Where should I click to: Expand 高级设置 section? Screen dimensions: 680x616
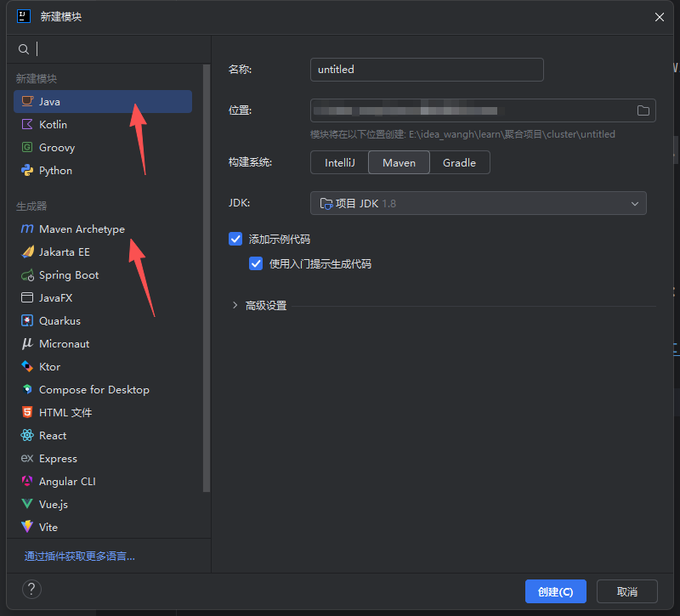click(235, 305)
